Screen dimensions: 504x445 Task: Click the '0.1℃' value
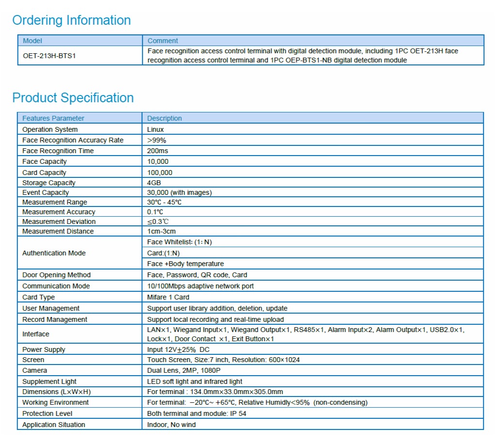[x=155, y=212]
